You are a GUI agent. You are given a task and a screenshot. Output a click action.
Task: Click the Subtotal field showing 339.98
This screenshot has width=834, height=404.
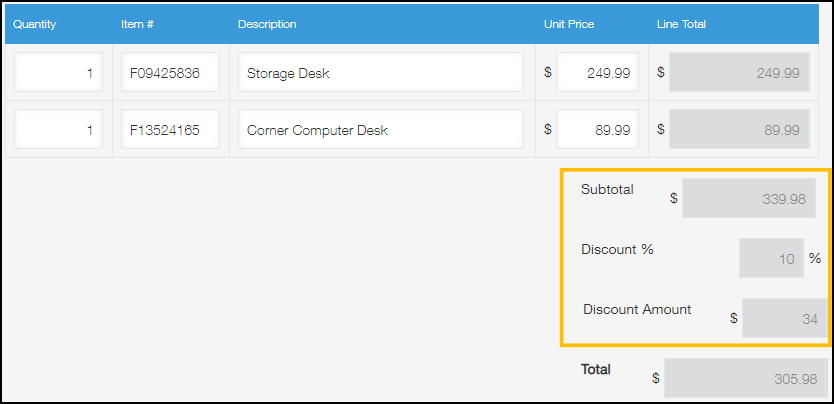click(x=749, y=198)
